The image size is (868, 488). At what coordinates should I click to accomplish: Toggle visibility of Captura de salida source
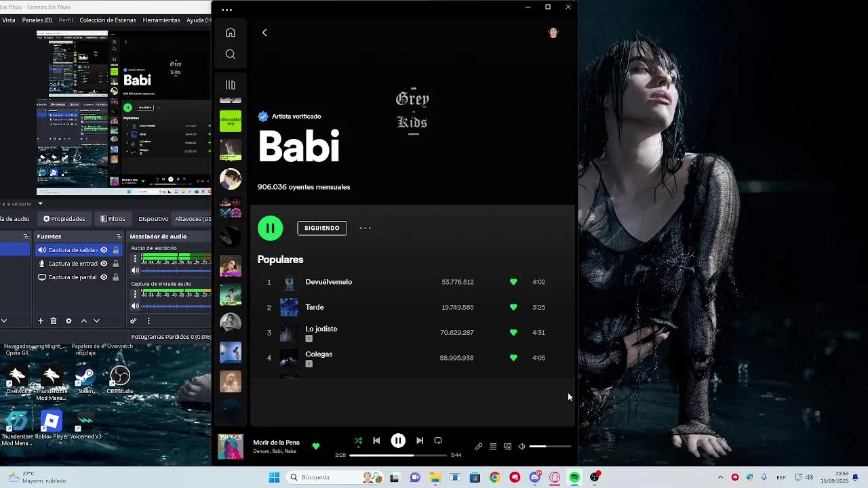[104, 250]
